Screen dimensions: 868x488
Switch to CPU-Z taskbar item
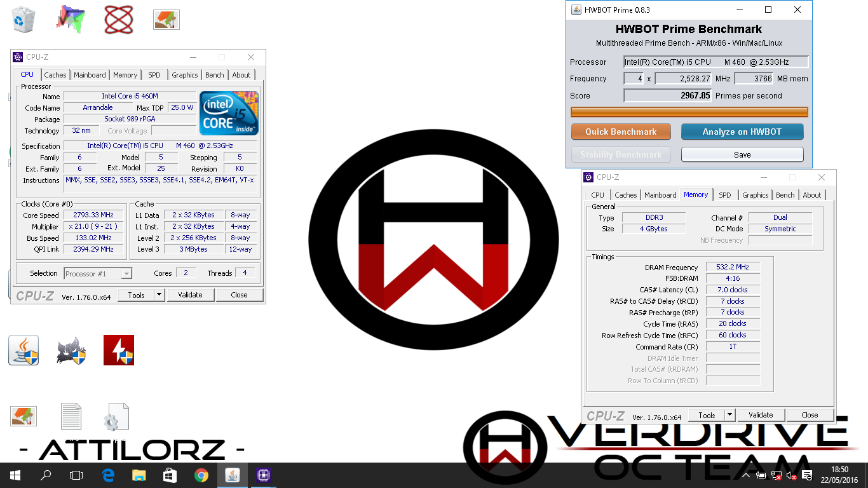[264, 475]
